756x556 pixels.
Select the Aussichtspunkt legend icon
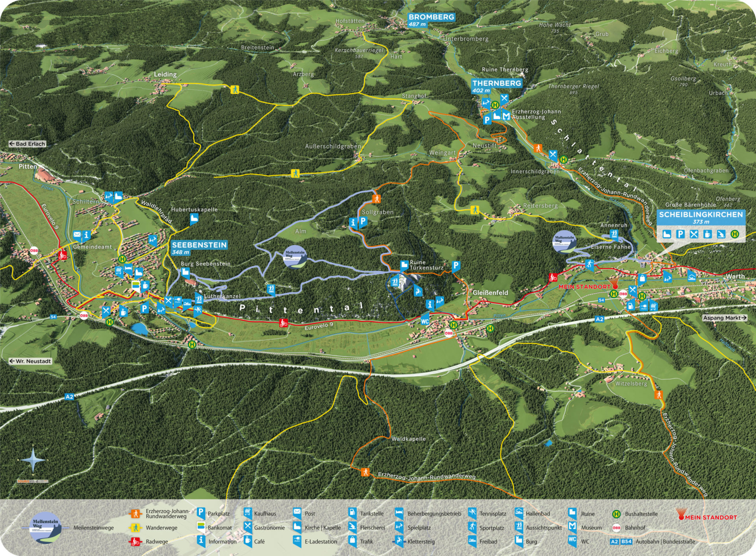tap(519, 527)
